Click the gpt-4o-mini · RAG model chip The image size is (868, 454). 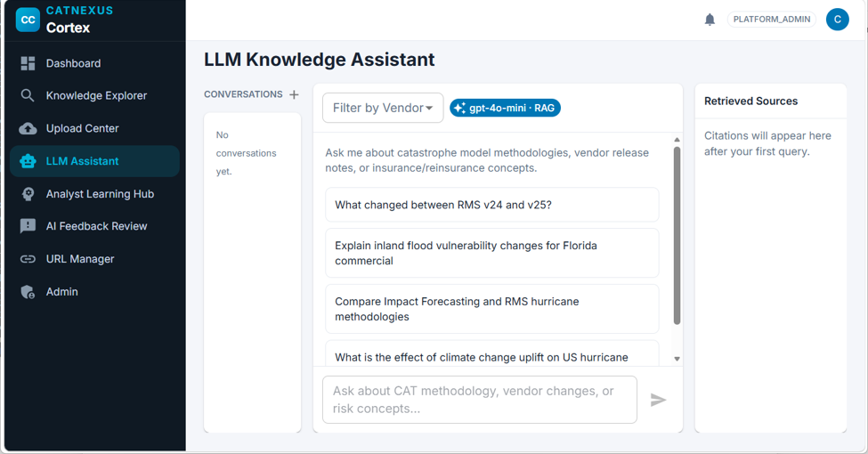(x=505, y=108)
